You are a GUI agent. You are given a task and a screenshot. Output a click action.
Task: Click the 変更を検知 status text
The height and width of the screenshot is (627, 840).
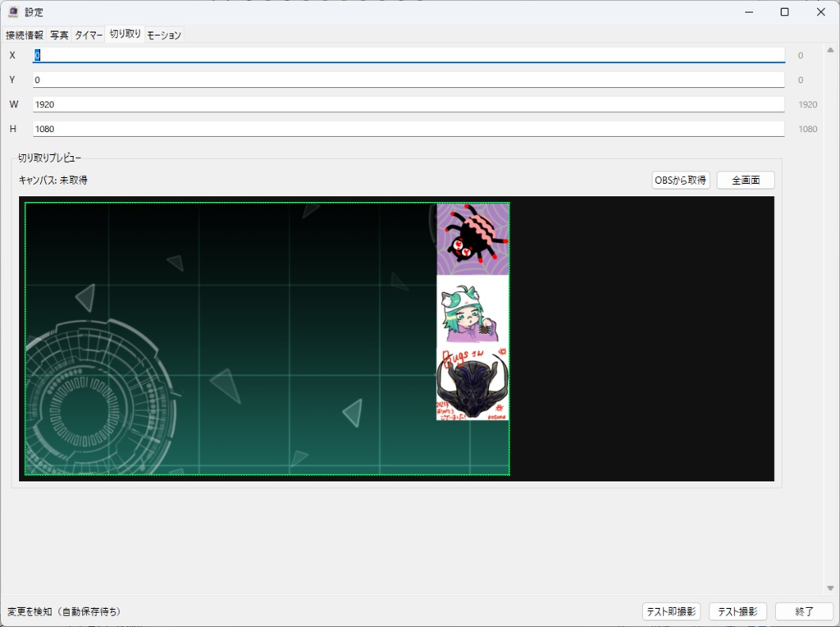click(x=62, y=611)
